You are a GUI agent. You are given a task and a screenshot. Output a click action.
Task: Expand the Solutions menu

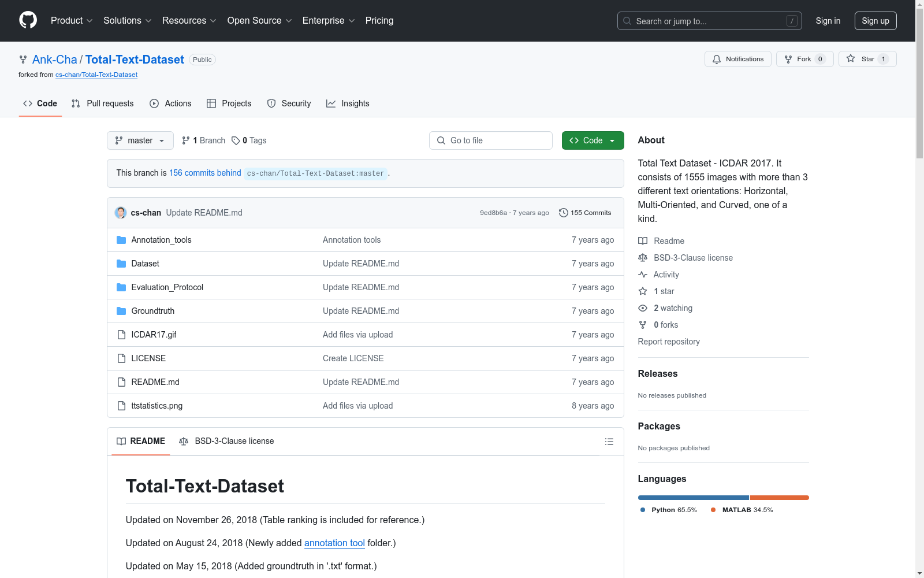[128, 20]
